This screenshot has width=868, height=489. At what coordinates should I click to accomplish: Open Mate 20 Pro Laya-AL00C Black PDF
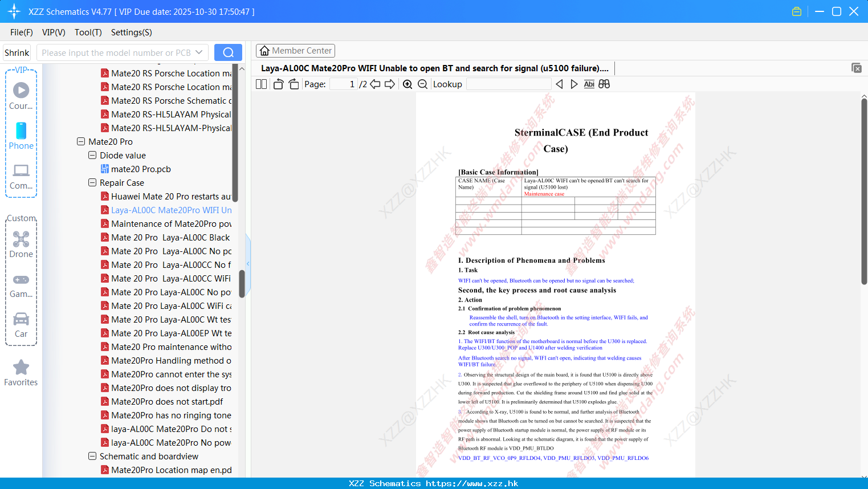165,237
